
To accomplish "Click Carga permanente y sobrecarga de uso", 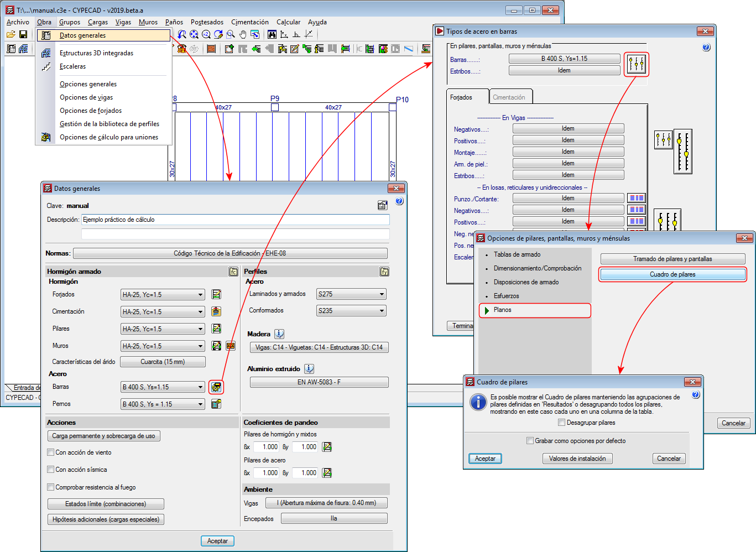I will 103,436.
